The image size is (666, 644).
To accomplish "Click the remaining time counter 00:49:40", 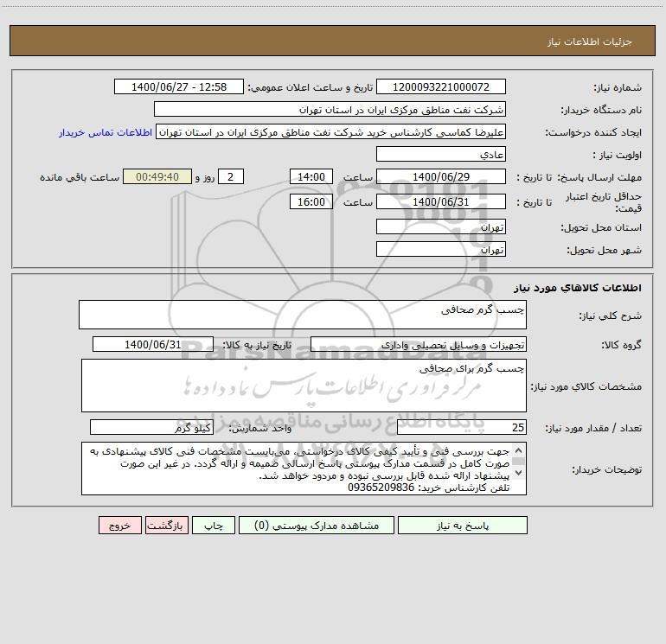I will click(157, 176).
